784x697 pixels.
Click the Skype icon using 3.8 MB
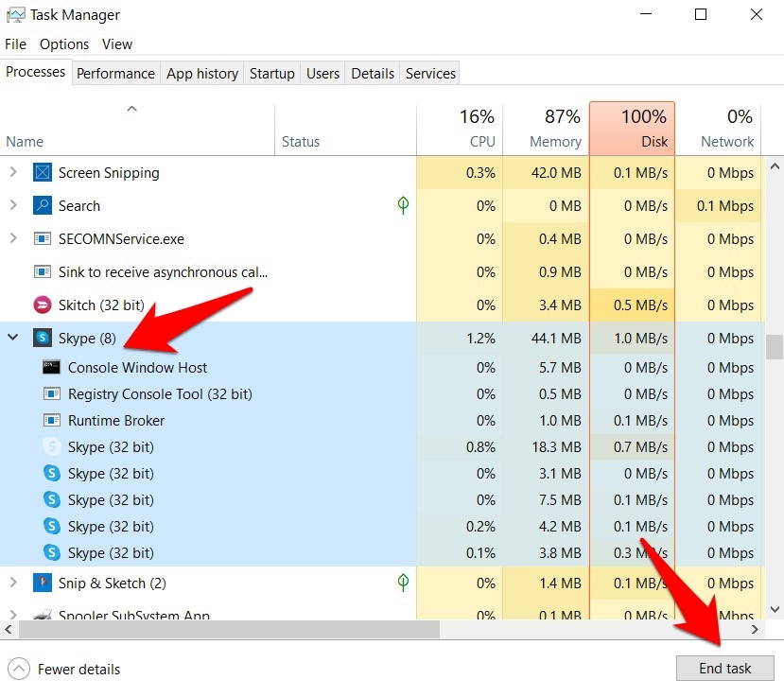[51, 552]
